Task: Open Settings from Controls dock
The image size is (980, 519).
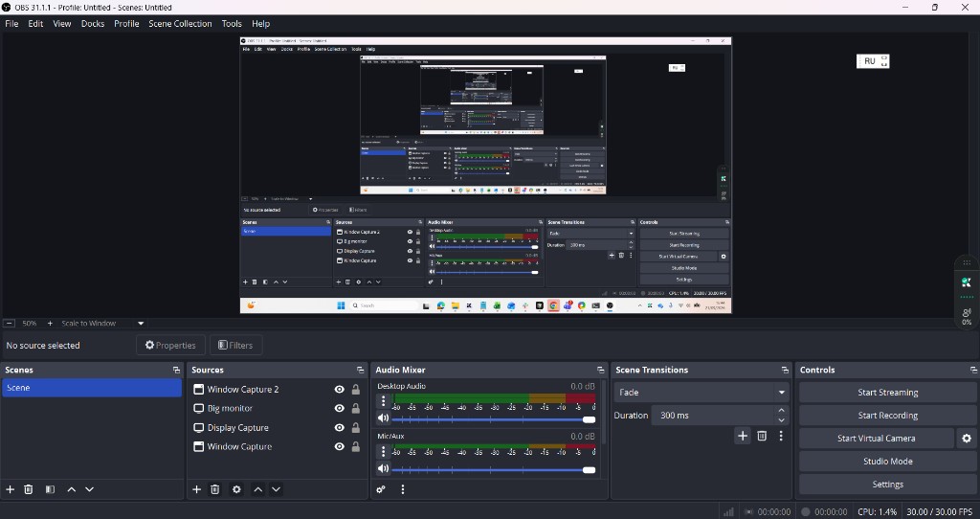Action: (x=887, y=484)
